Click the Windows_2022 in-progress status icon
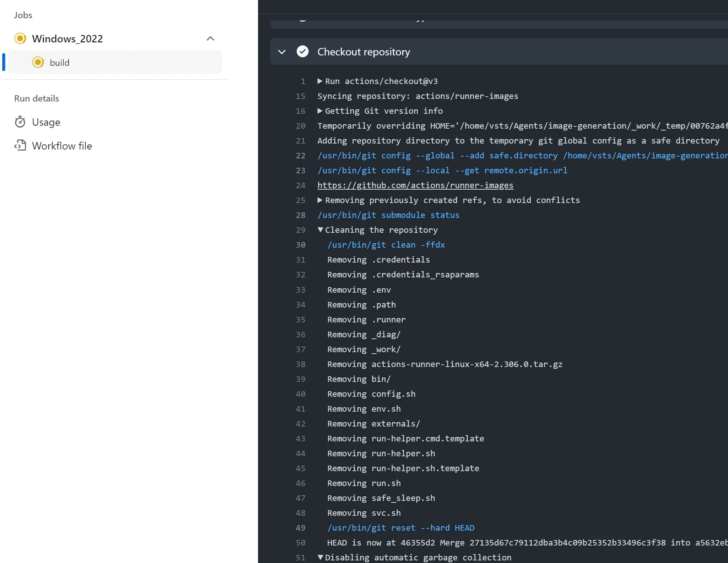728x563 pixels. click(20, 38)
